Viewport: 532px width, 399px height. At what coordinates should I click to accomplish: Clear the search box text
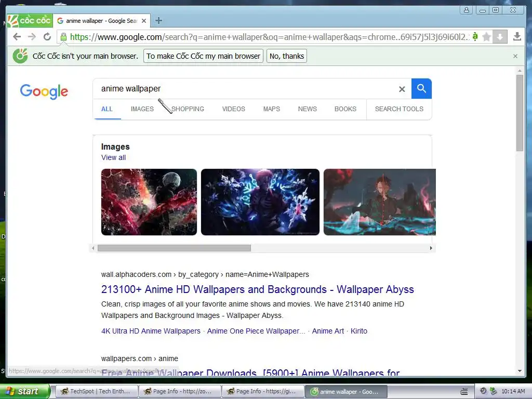[x=402, y=89]
